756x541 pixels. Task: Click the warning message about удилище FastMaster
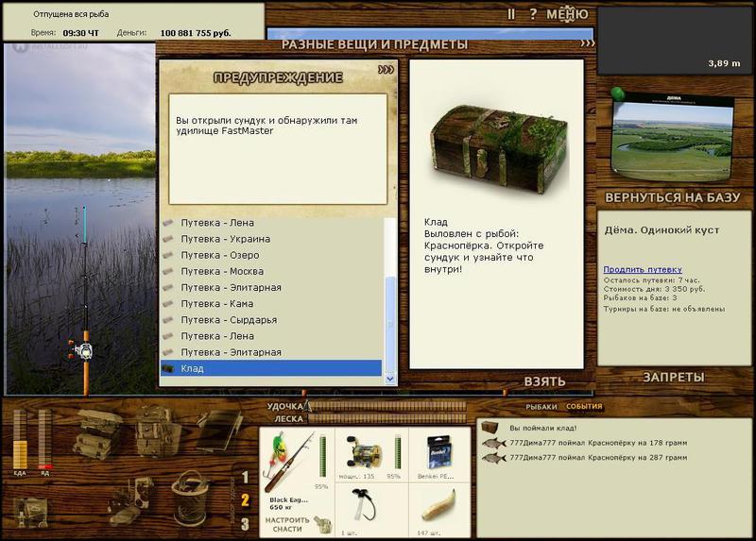tap(266, 126)
